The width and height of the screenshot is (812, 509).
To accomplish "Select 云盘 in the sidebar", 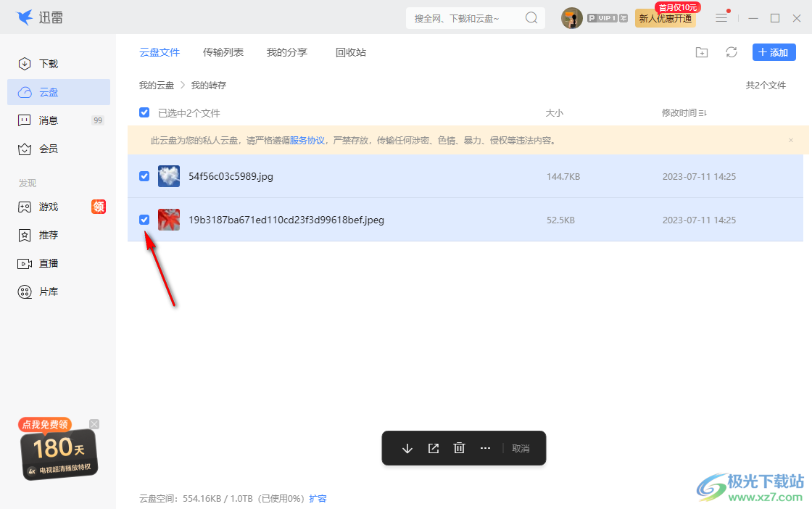I will 59,92.
